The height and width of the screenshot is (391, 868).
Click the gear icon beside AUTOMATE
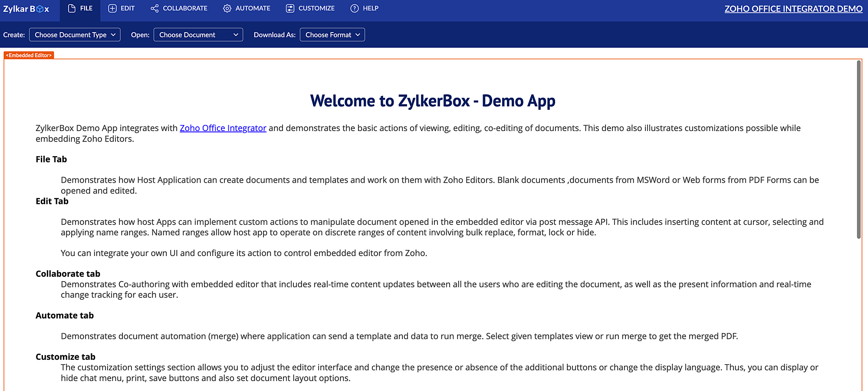click(x=227, y=8)
